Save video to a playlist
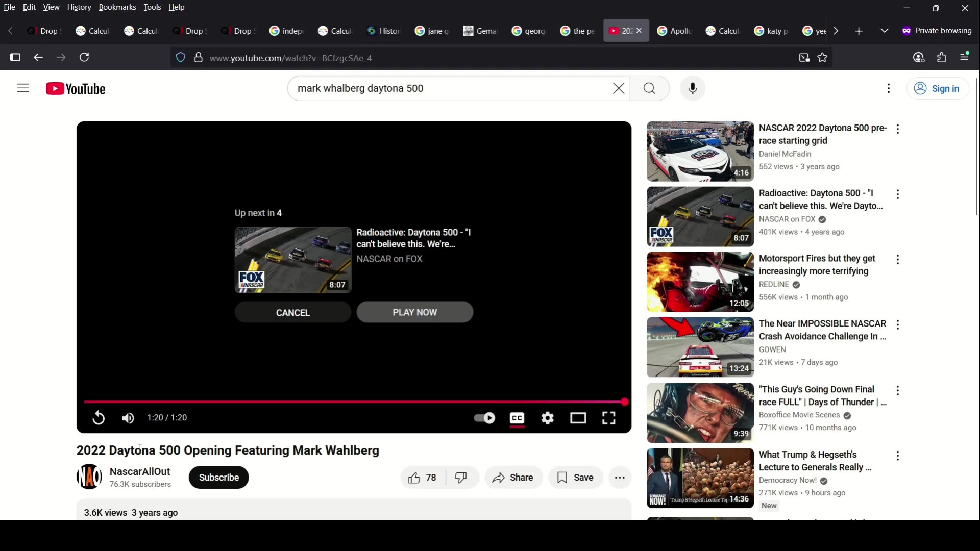The width and height of the screenshot is (980, 551). [576, 478]
